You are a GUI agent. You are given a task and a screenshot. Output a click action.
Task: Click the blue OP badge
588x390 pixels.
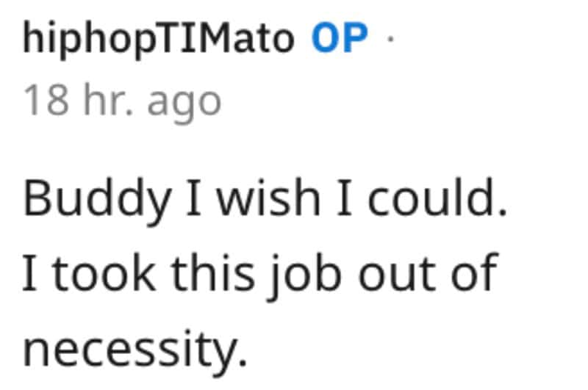coord(340,37)
